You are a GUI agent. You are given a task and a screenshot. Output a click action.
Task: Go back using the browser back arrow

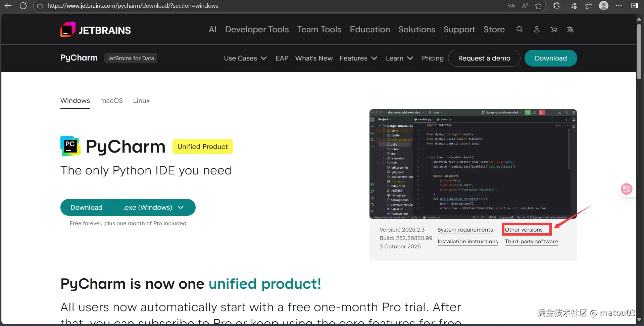(8, 6)
